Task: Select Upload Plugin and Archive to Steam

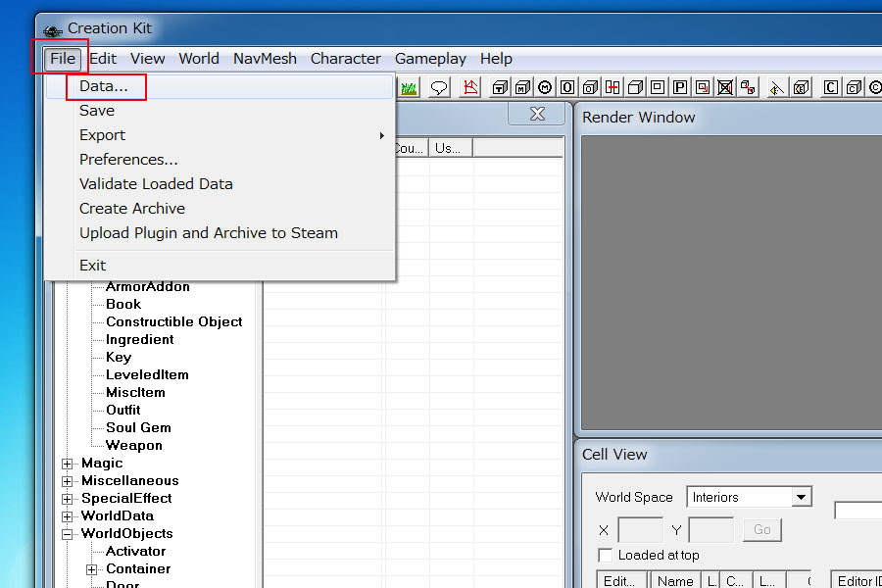Action: click(220, 233)
